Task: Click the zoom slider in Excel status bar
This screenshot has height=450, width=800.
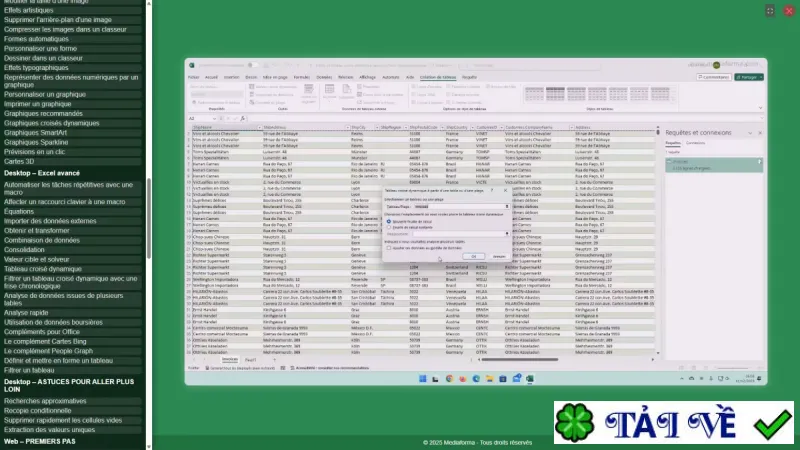Action: (732, 368)
